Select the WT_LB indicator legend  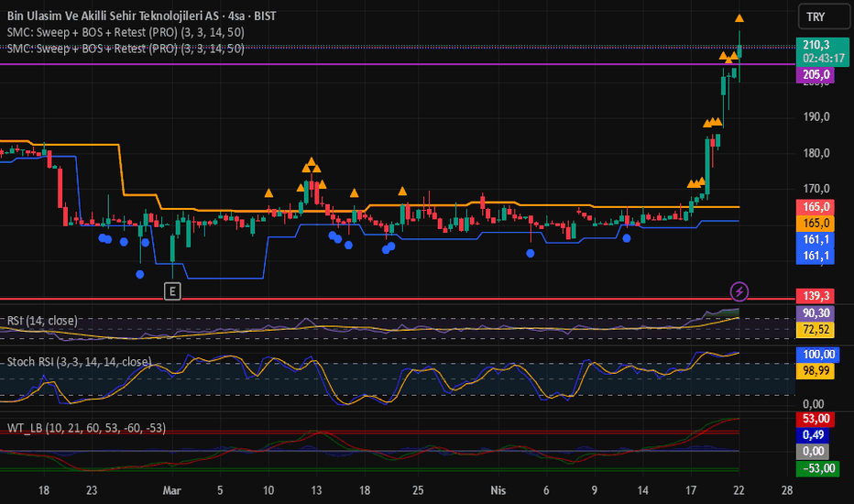[x=86, y=428]
